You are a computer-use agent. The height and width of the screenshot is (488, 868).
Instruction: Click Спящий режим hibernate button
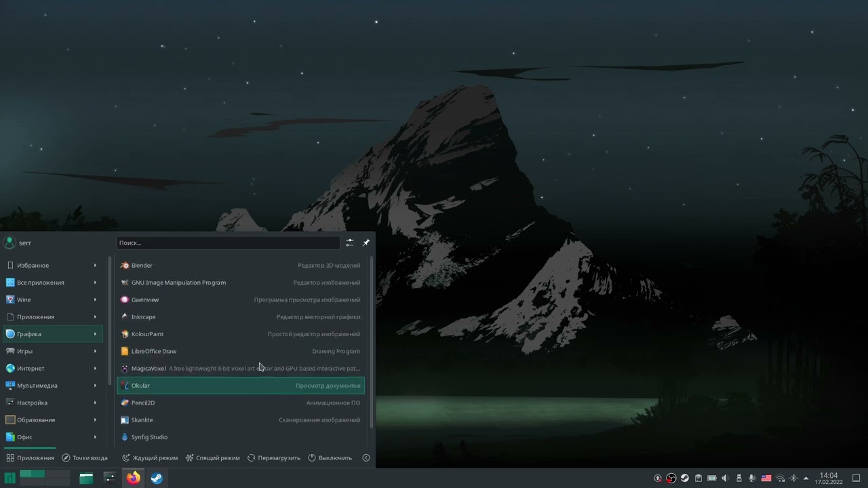tap(213, 457)
